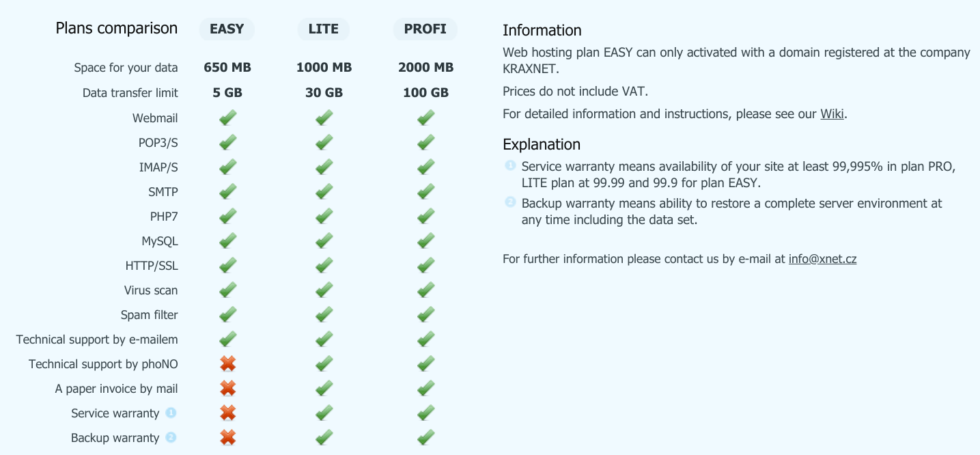The height and width of the screenshot is (455, 980).
Task: Click red cross for EASY phone support
Action: pos(227,363)
